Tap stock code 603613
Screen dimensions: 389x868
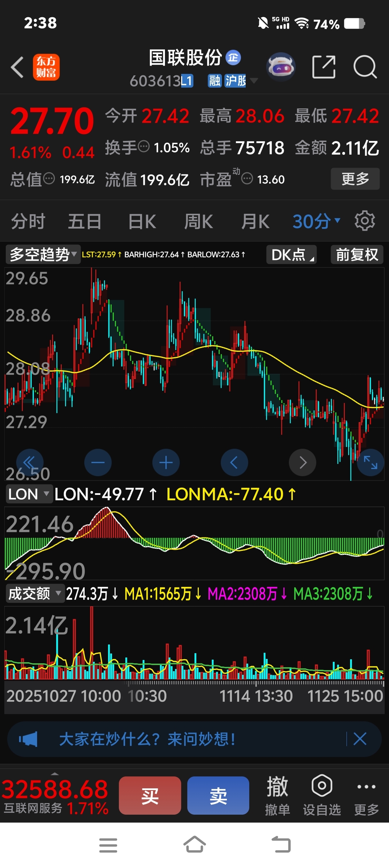[155, 81]
